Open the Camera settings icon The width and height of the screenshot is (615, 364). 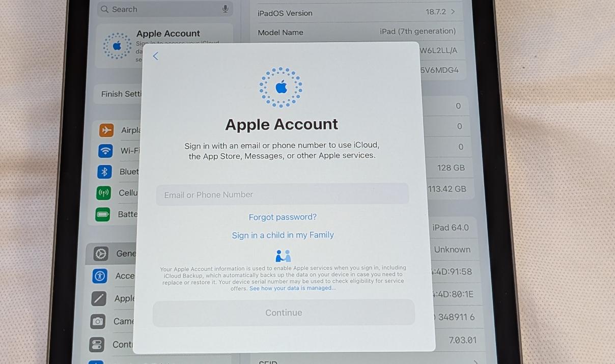click(98, 321)
